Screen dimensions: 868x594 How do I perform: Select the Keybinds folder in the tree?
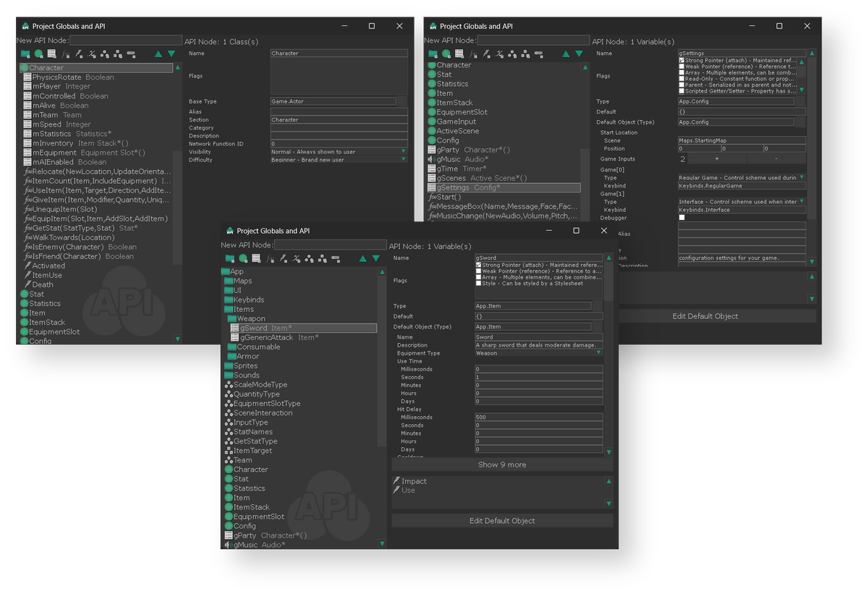coord(244,300)
